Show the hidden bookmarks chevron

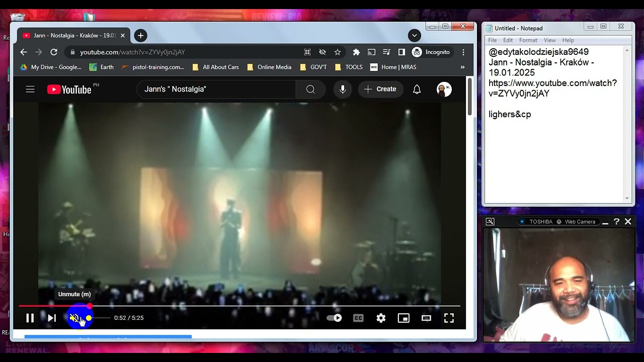462,67
